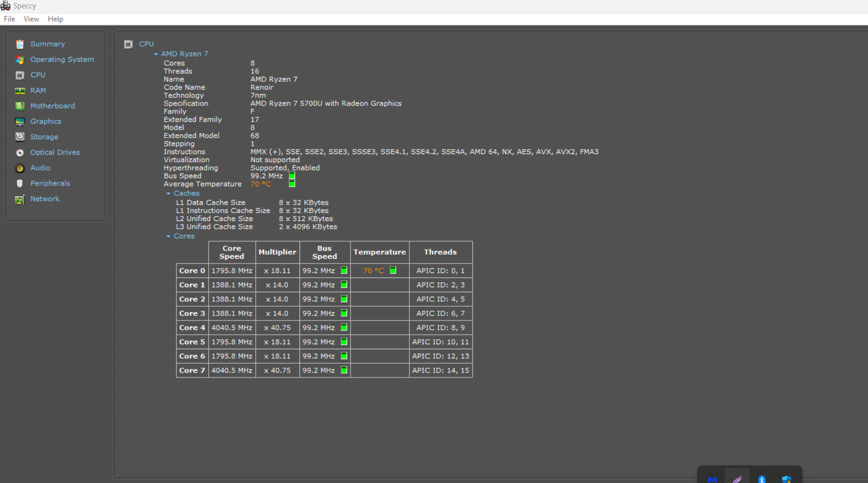Image resolution: width=868 pixels, height=483 pixels.
Task: Select the Core 7 row label
Action: coord(192,371)
